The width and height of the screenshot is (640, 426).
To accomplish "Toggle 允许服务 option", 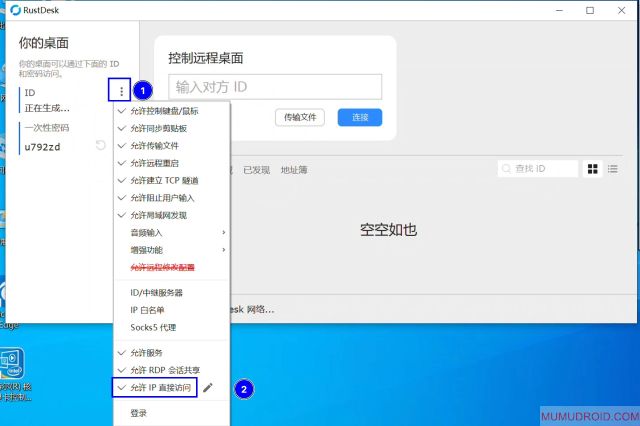I will (x=171, y=353).
